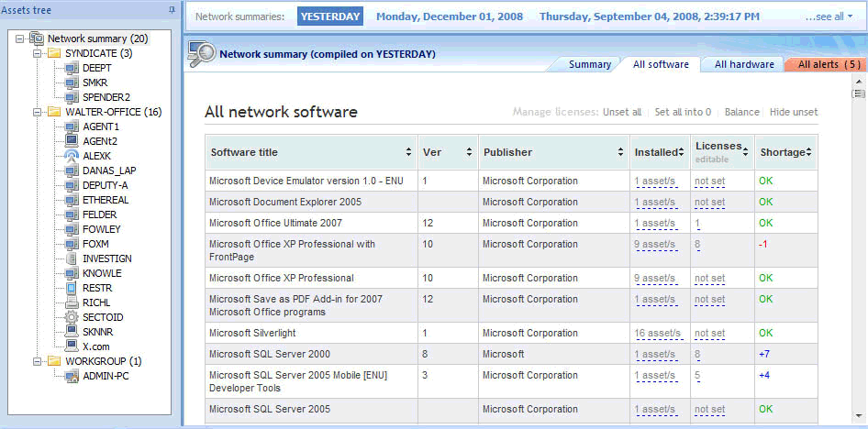Click the -1 shortage value

click(x=763, y=245)
